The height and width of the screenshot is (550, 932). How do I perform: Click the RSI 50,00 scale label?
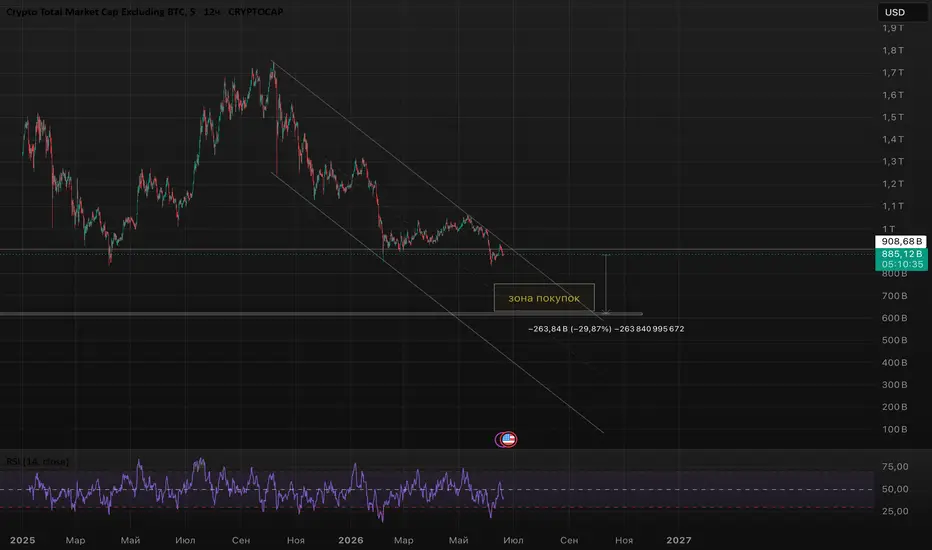pos(895,489)
